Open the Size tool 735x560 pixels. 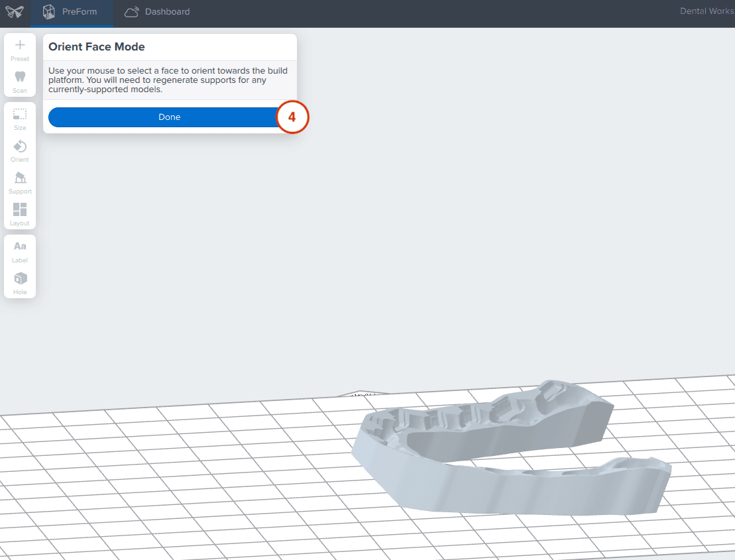tap(20, 116)
